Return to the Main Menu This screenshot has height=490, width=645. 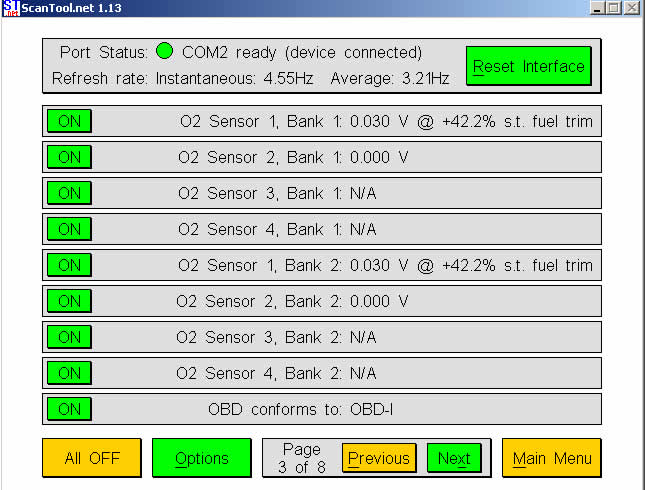coord(552,458)
